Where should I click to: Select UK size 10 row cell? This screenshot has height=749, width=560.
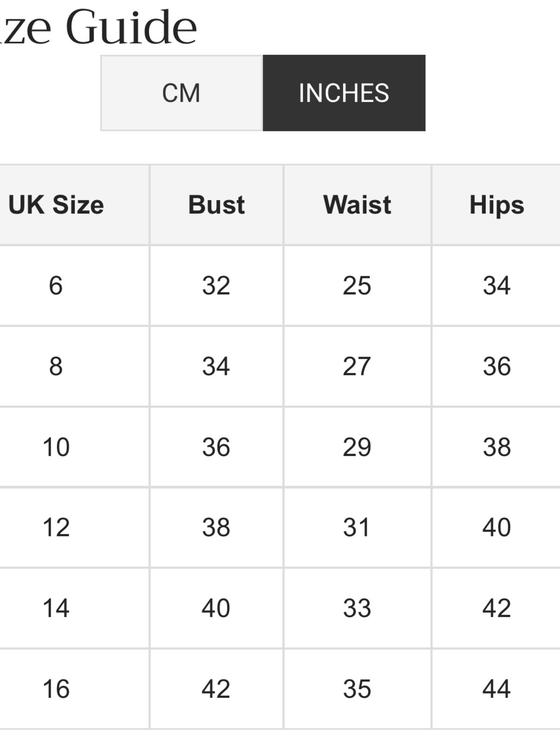[x=56, y=447]
